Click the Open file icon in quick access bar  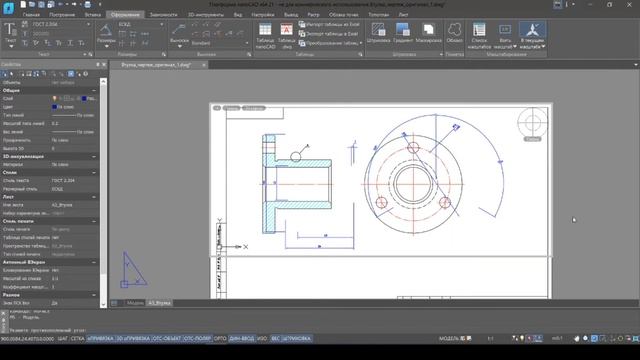point(32,4)
